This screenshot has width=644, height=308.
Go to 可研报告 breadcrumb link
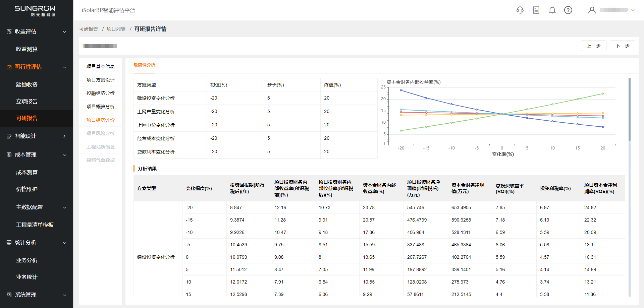89,29
